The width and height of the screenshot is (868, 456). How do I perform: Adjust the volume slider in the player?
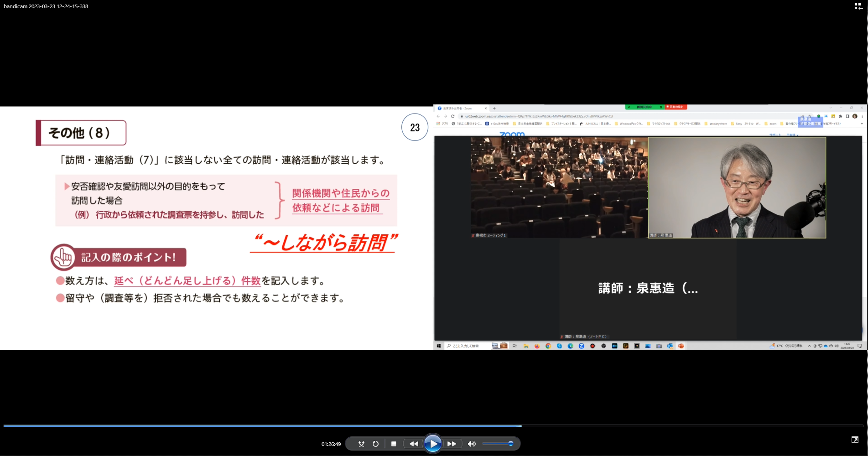[498, 444]
